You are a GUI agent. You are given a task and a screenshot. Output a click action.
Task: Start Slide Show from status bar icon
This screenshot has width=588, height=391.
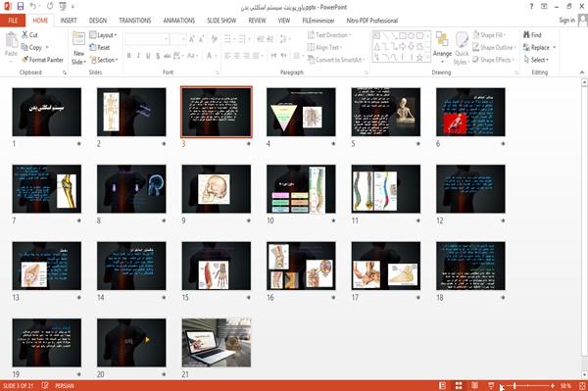click(x=491, y=385)
